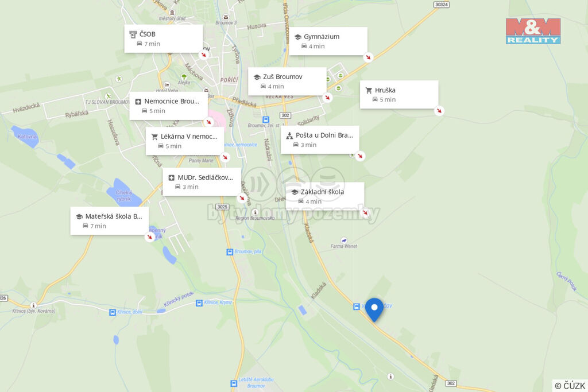The image size is (588, 392).
Task: Click the red arrow below Zuš Broumov card
Action: (327, 98)
